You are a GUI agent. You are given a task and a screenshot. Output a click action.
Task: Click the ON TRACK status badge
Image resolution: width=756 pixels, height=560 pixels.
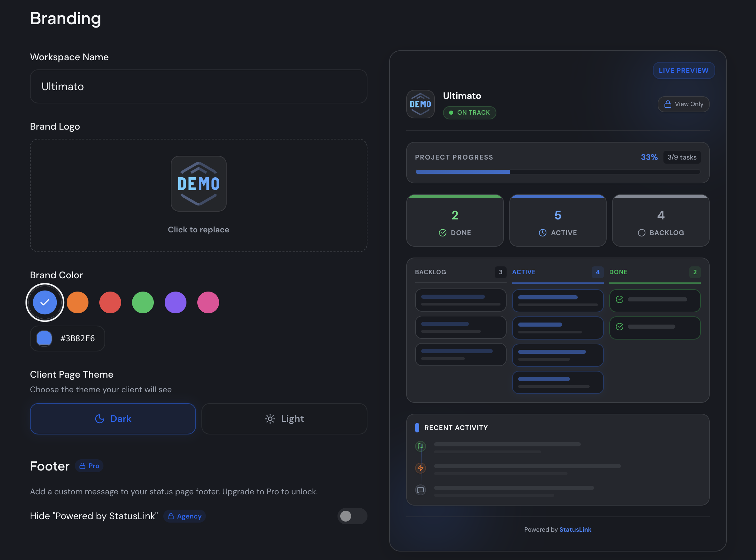click(470, 113)
